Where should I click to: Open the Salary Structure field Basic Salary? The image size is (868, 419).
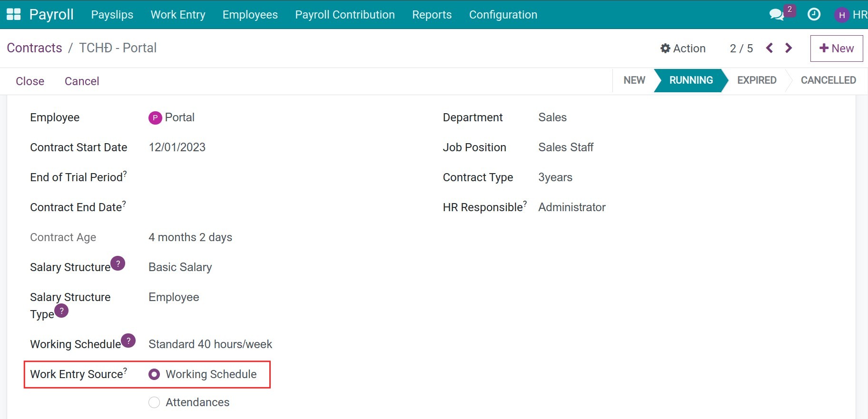point(180,267)
